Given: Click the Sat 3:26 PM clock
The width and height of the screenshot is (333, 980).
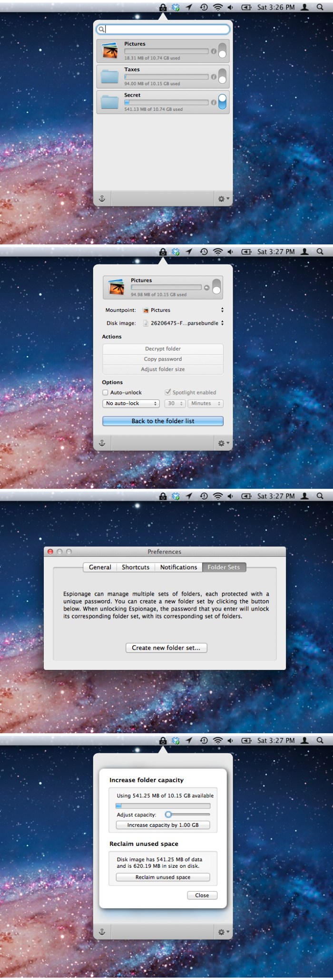Looking at the screenshot, I should [276, 7].
